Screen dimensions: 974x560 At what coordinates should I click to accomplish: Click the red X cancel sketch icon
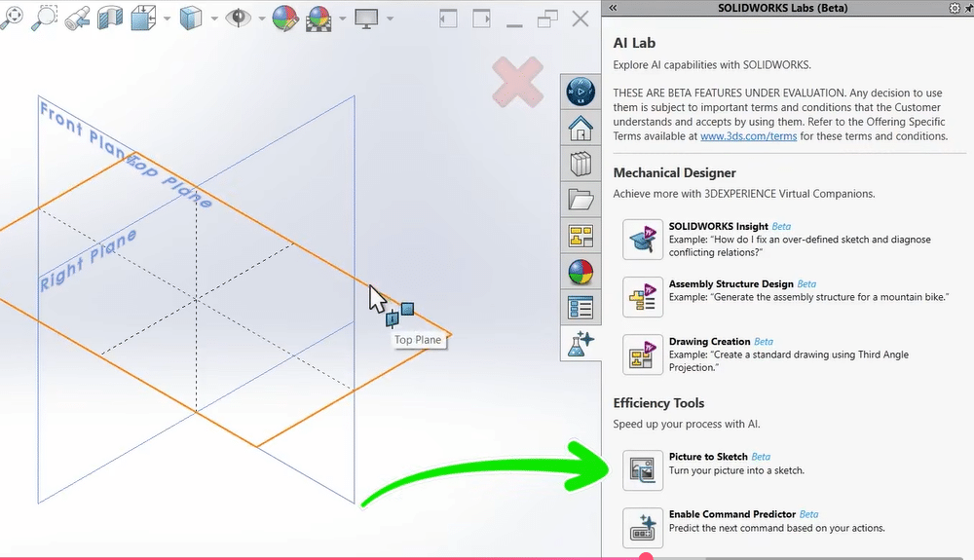517,82
